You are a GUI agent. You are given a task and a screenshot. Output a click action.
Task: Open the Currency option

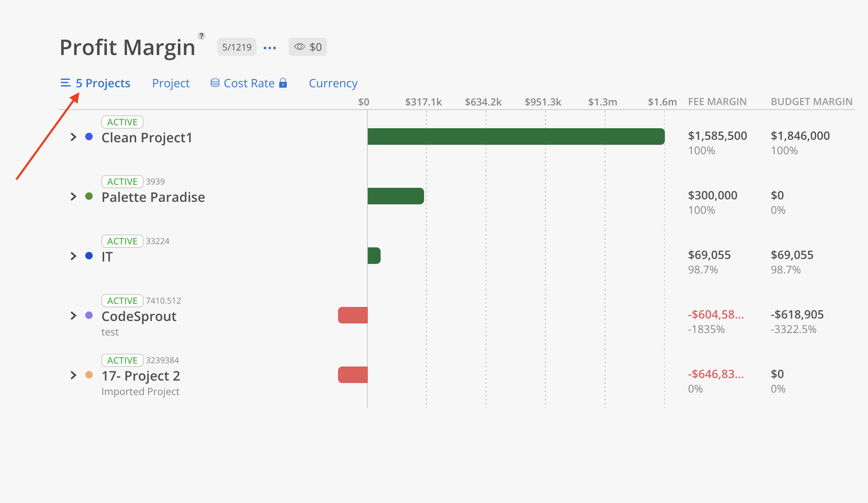[x=333, y=83]
